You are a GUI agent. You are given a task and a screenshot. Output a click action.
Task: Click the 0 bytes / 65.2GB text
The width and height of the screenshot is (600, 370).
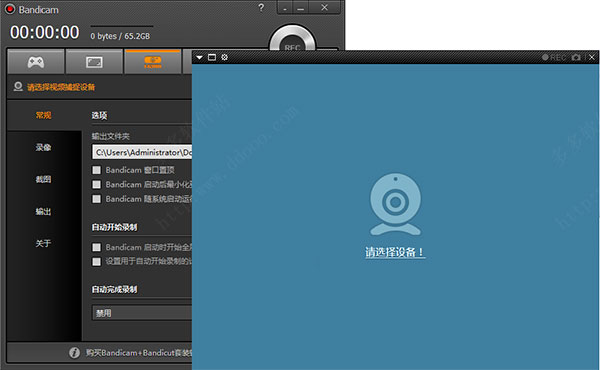pos(120,36)
